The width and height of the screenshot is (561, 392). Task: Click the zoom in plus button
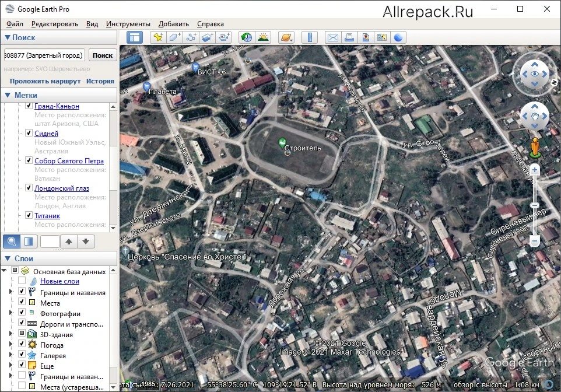tap(535, 170)
